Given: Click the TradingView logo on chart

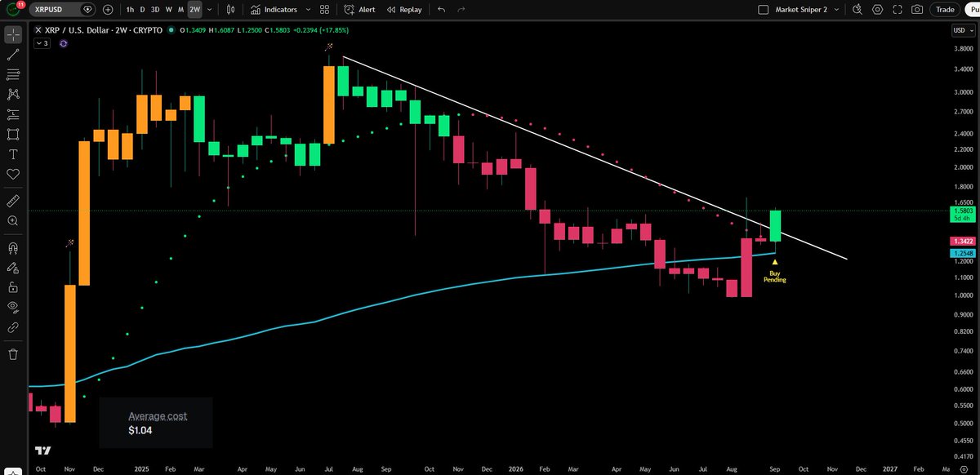Looking at the screenshot, I should pos(42,451).
